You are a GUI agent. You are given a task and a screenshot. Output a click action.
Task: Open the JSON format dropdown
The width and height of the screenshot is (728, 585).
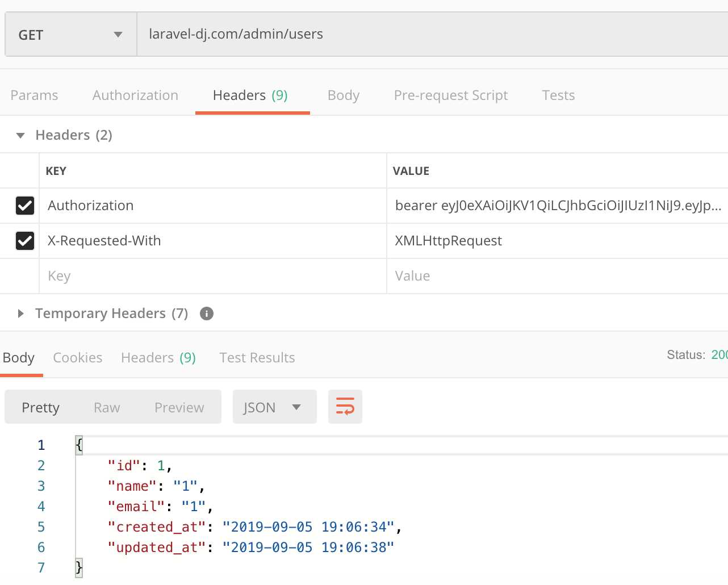click(275, 407)
